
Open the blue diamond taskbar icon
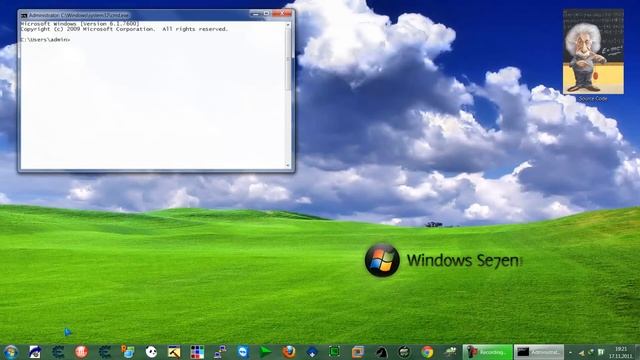coord(312,352)
